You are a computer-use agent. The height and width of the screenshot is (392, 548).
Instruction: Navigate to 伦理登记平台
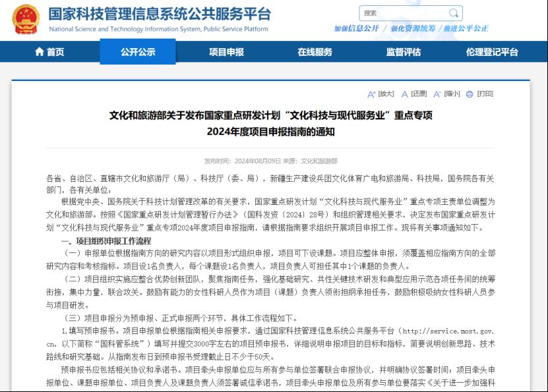492,52
